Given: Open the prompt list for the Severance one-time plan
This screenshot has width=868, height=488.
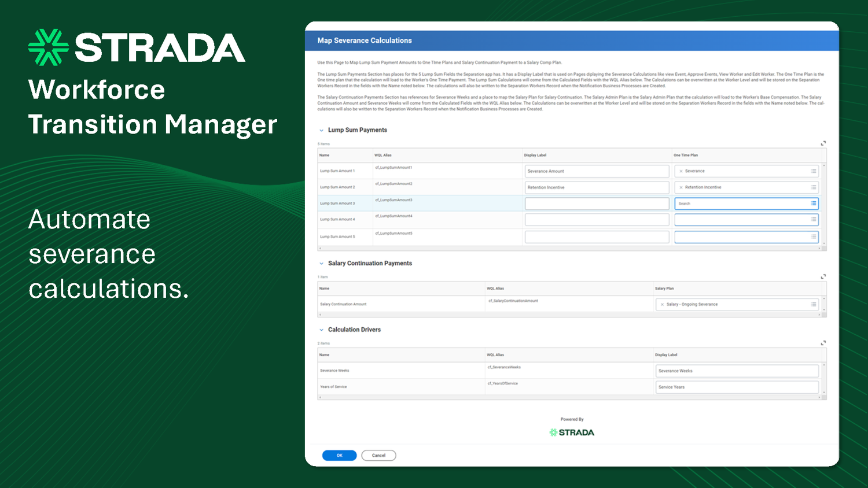Looking at the screenshot, I should coord(812,171).
